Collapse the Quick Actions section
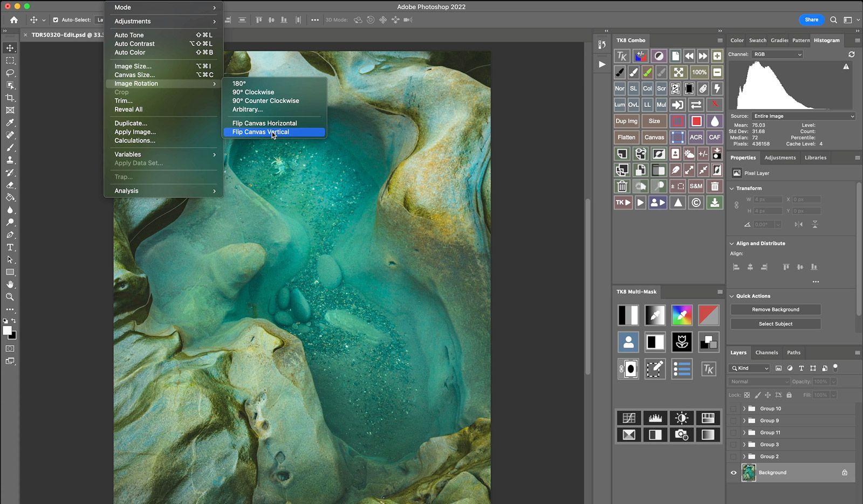Screen dimensions: 863x504 (732, 296)
